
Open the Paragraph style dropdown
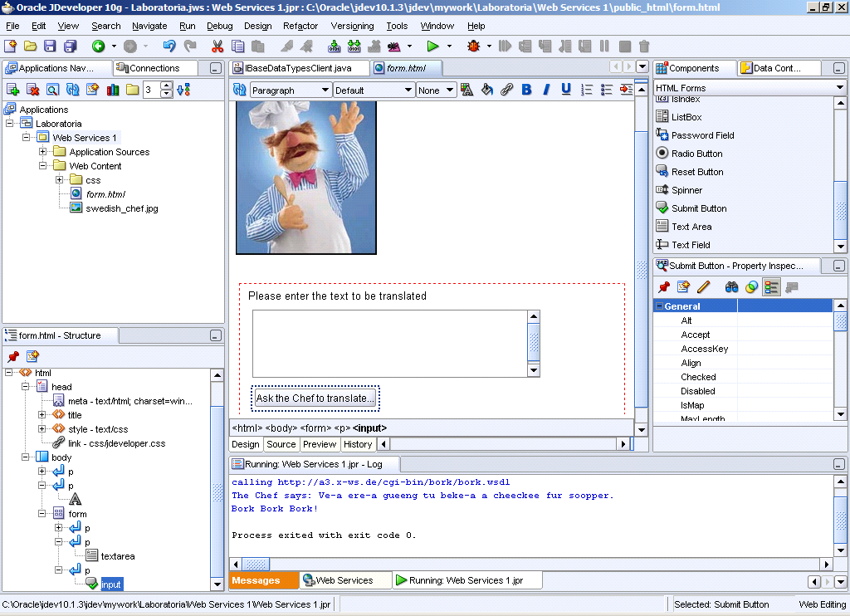coord(325,90)
